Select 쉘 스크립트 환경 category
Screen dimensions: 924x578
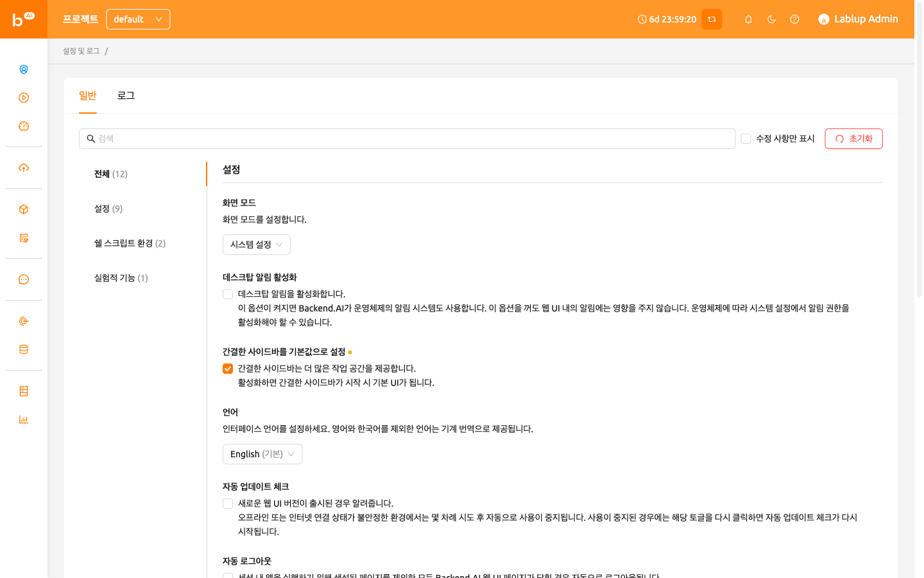(130, 243)
